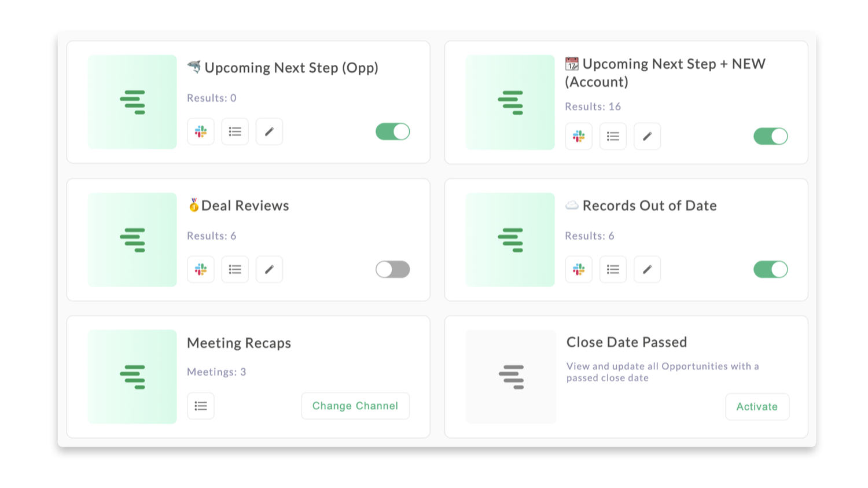Open list icon on Records Out of Date card
This screenshot has width=868, height=488.
tap(613, 270)
